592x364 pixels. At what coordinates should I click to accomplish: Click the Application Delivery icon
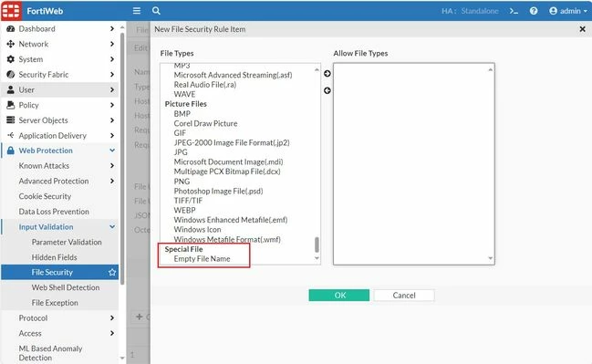coord(11,135)
